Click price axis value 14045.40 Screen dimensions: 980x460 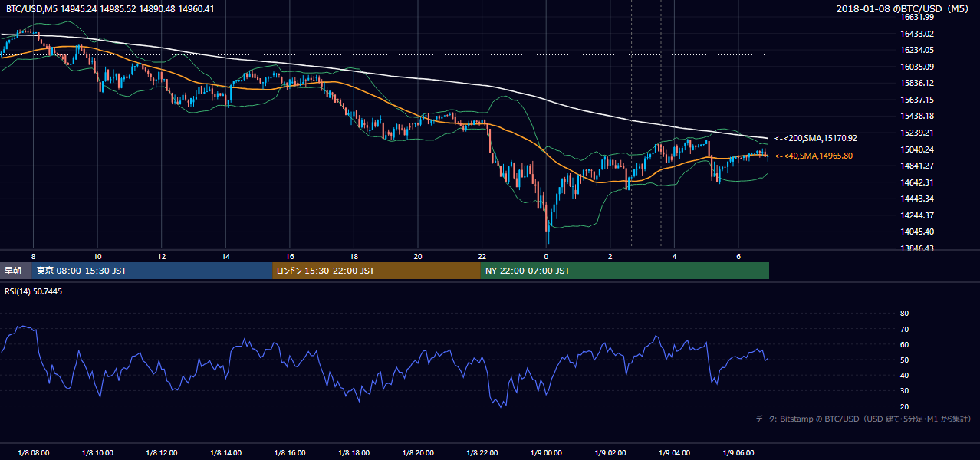917,232
